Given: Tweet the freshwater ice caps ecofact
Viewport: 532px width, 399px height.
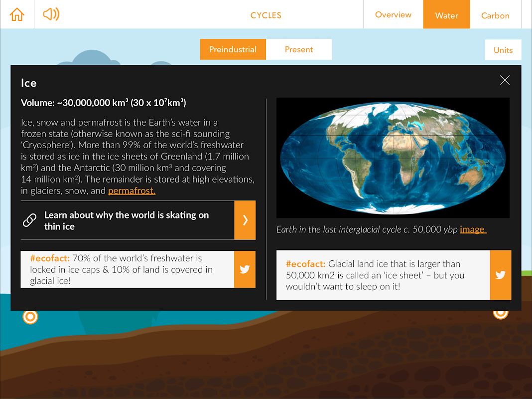Looking at the screenshot, I should 245,269.
